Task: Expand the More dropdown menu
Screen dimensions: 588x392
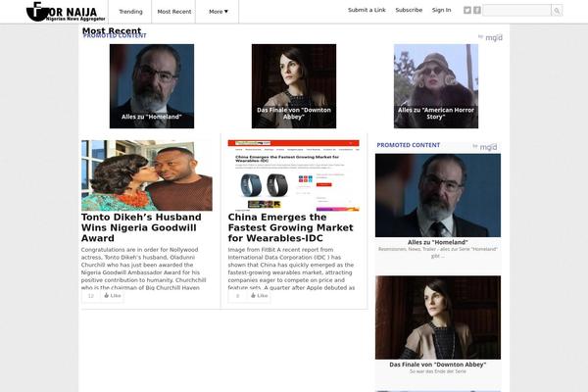Action: pyautogui.click(x=219, y=12)
